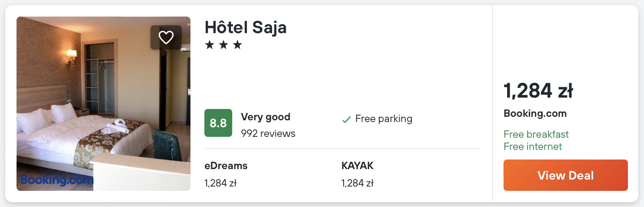
Task: Click the three-star rating under the hotel name
Action: point(224,45)
